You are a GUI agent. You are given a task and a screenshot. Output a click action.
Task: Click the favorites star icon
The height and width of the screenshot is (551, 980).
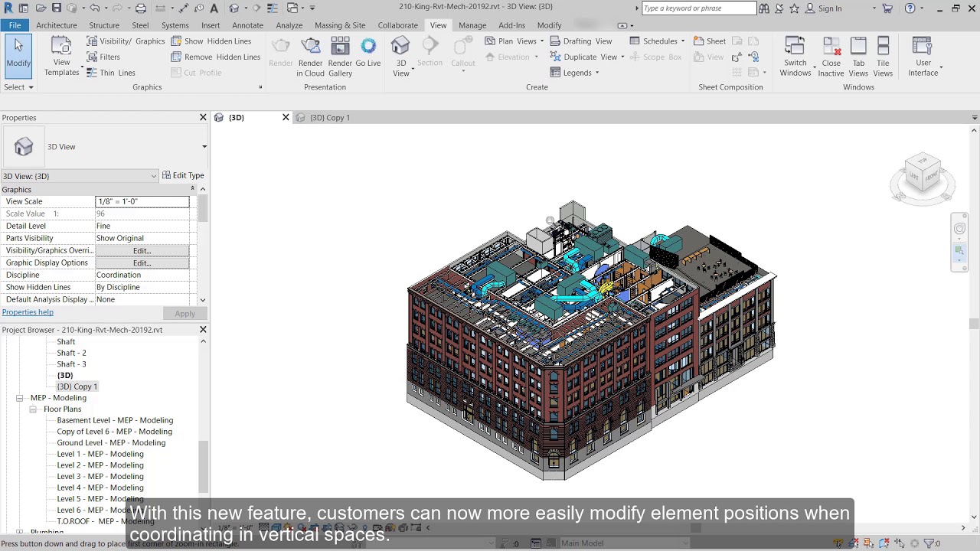[794, 8]
